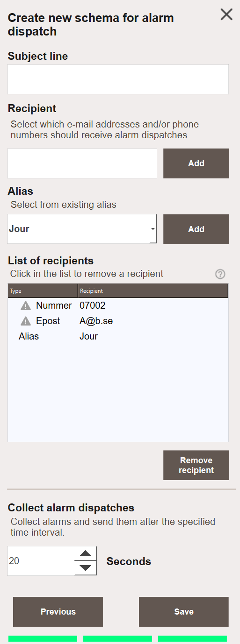
Task: Open the Jour alias dropdown
Action: (x=82, y=229)
